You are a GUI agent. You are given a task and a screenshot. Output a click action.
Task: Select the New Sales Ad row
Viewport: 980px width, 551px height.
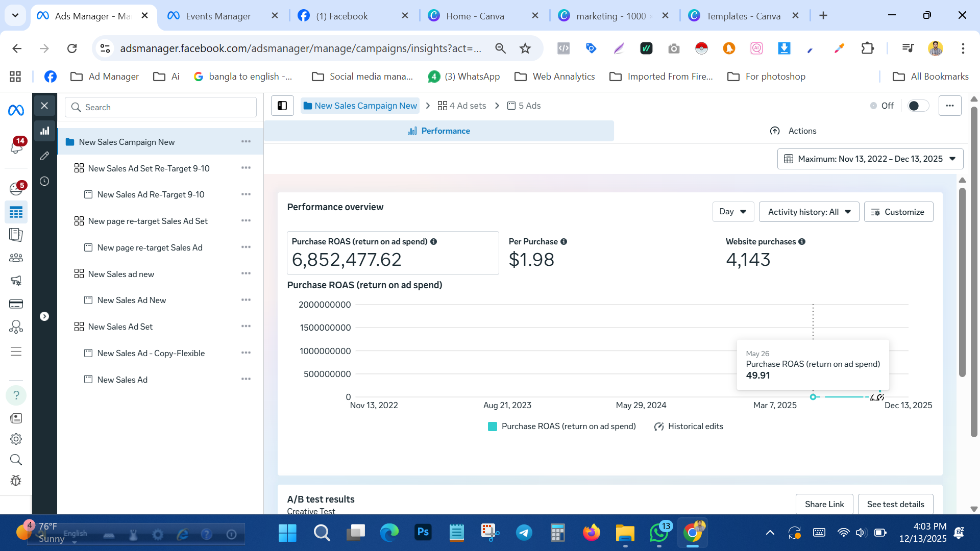click(x=122, y=380)
